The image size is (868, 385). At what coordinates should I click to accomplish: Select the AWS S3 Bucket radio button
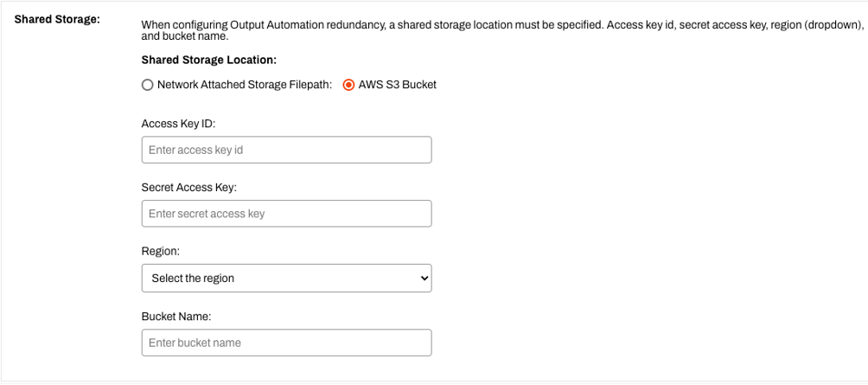click(348, 86)
